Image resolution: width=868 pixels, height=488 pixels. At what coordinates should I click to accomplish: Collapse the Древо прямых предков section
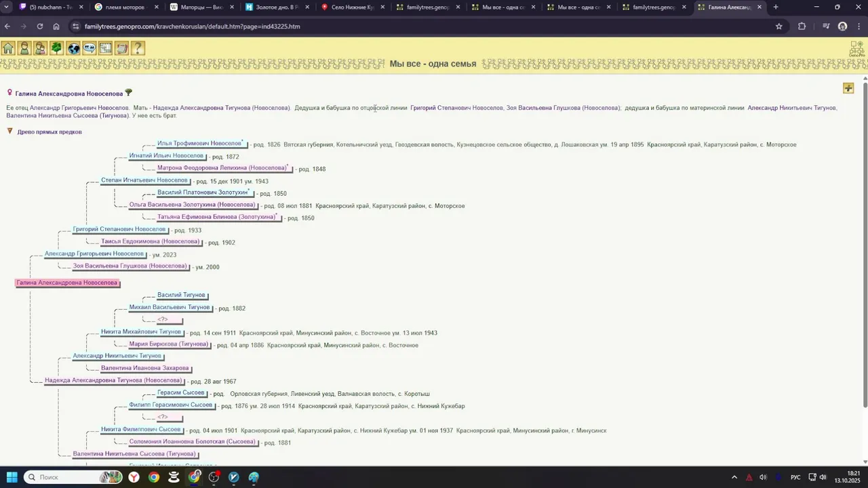[9, 131]
